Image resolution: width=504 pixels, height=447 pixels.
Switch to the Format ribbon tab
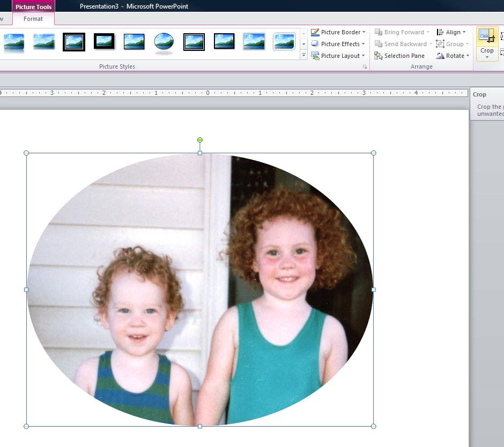pos(33,19)
